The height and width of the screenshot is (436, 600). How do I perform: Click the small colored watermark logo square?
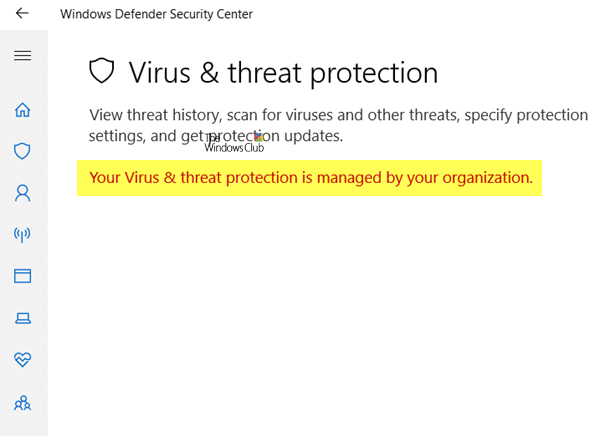(259, 137)
